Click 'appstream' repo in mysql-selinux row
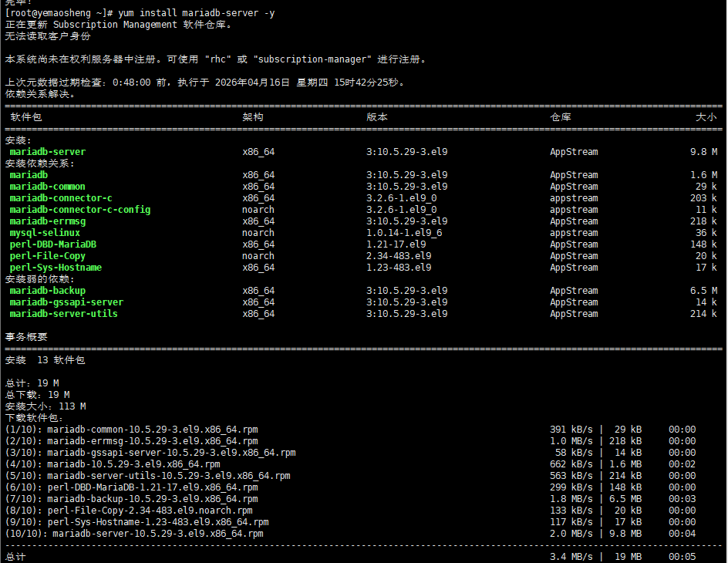Screen dimensions: 728x563 575,233
